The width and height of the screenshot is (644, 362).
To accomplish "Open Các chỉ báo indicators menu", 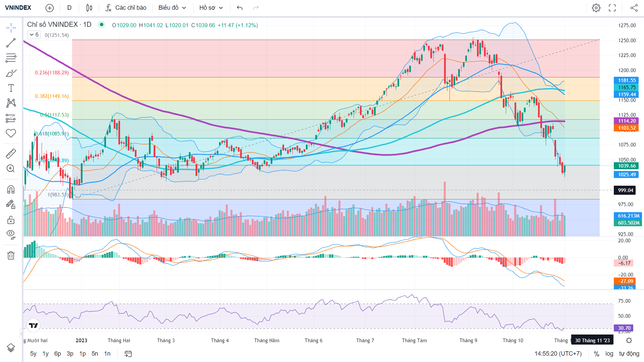I will point(126,8).
